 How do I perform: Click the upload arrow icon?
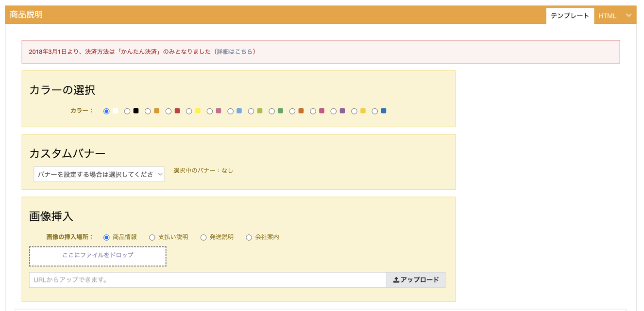396,280
